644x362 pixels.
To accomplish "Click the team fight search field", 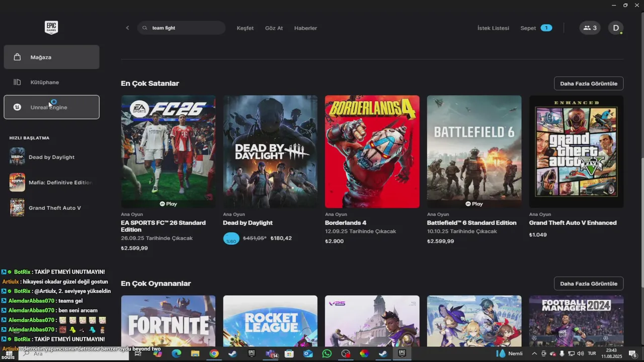I will click(x=181, y=28).
